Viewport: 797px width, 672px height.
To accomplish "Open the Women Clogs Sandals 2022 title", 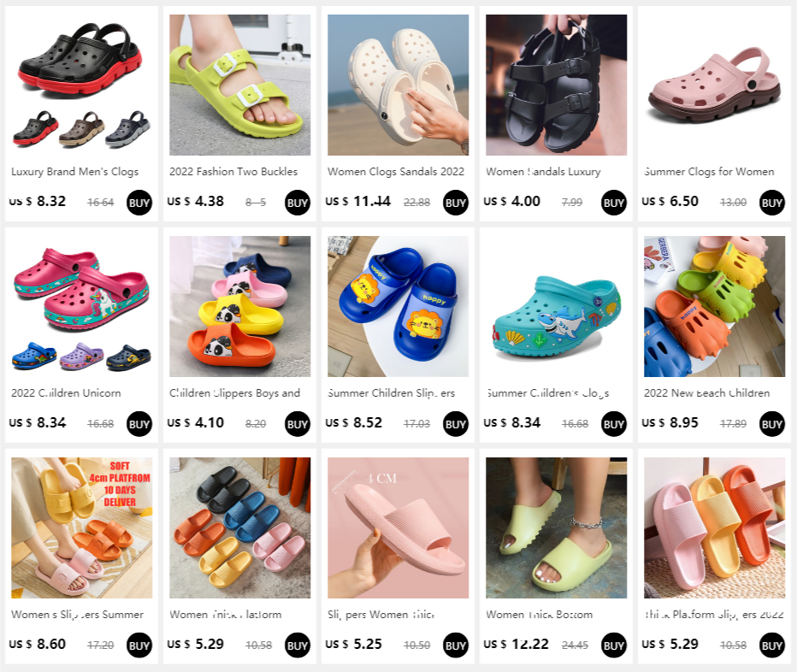I will click(396, 171).
